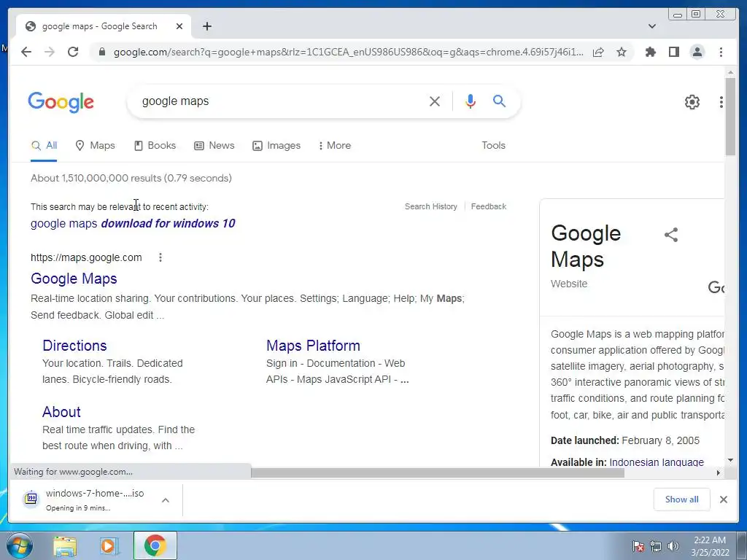This screenshot has width=747, height=560.
Task: Clear the search box with the X icon
Action: (x=435, y=101)
